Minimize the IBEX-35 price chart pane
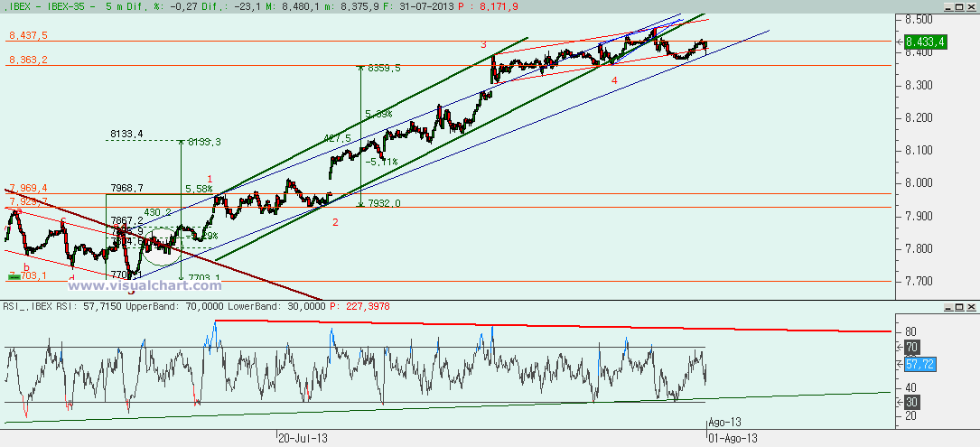This screenshot has width=980, height=447. 948,6
